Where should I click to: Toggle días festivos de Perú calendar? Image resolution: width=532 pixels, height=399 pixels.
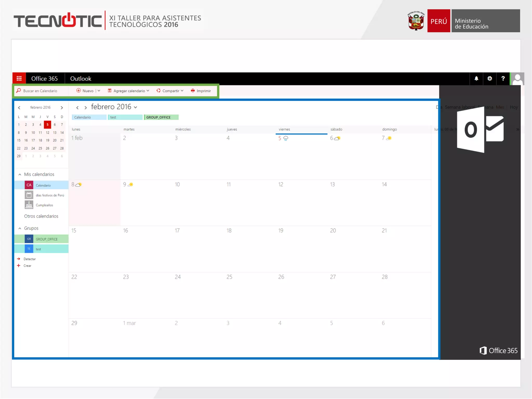coord(49,195)
